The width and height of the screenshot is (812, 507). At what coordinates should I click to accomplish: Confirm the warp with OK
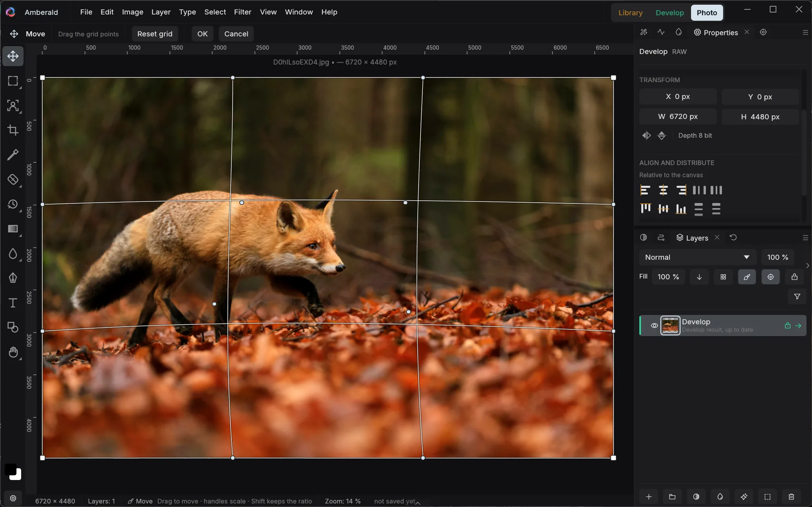pyautogui.click(x=202, y=34)
